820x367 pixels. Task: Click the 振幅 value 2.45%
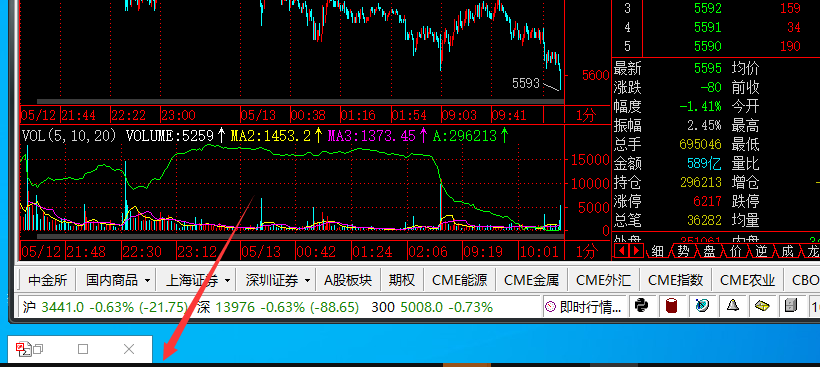pos(704,125)
